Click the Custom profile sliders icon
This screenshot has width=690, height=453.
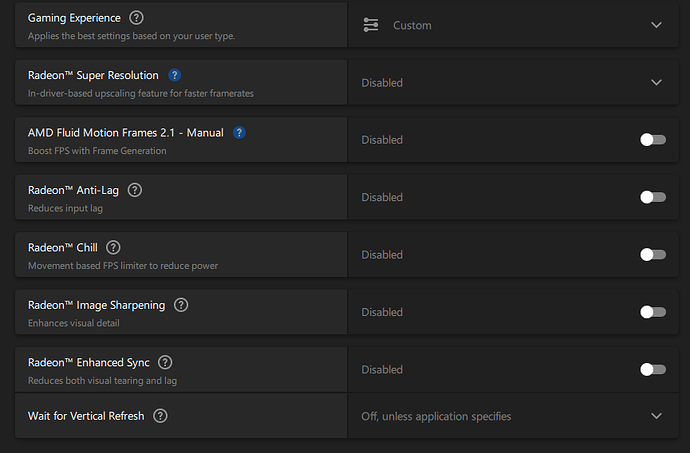click(x=371, y=25)
